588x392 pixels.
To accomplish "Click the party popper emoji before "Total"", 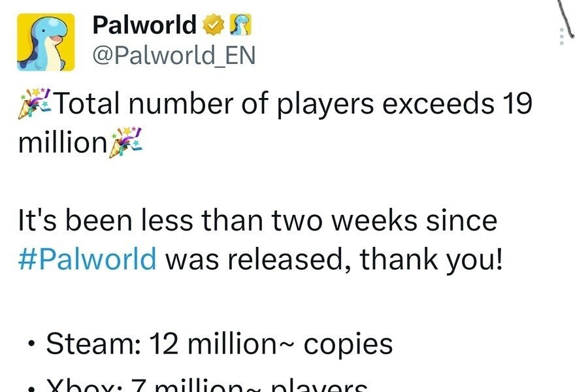I will [37, 103].
